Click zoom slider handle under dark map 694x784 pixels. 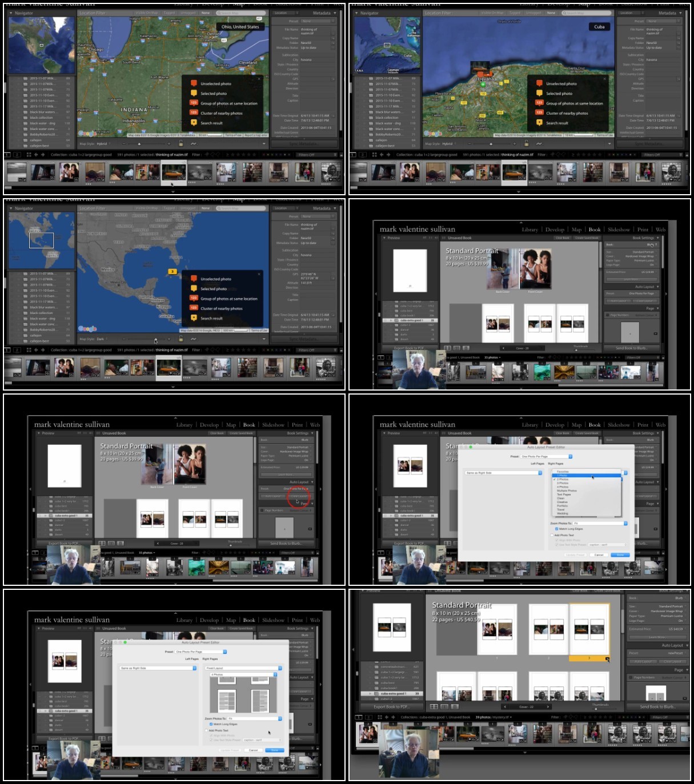point(155,340)
